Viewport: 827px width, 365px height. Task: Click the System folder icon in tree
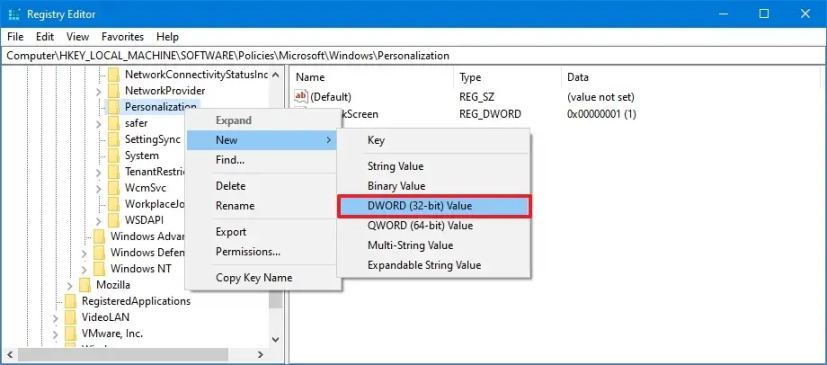pos(114,156)
